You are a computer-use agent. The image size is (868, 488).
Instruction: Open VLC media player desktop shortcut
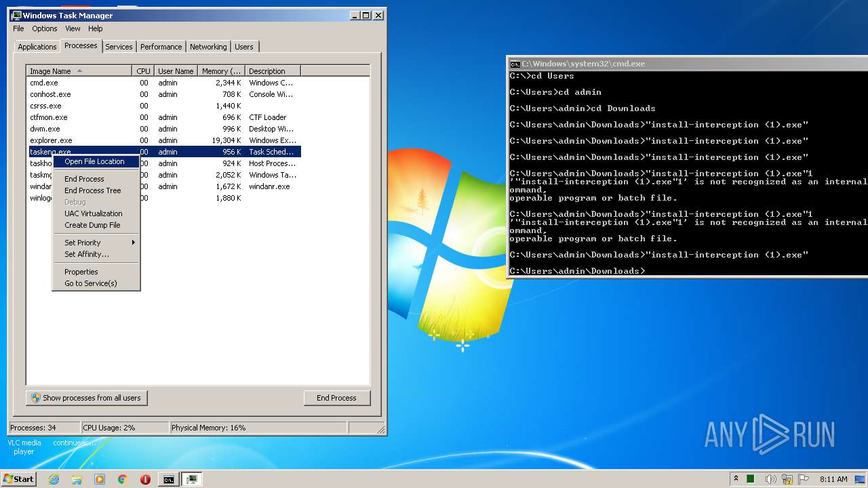tap(24, 447)
